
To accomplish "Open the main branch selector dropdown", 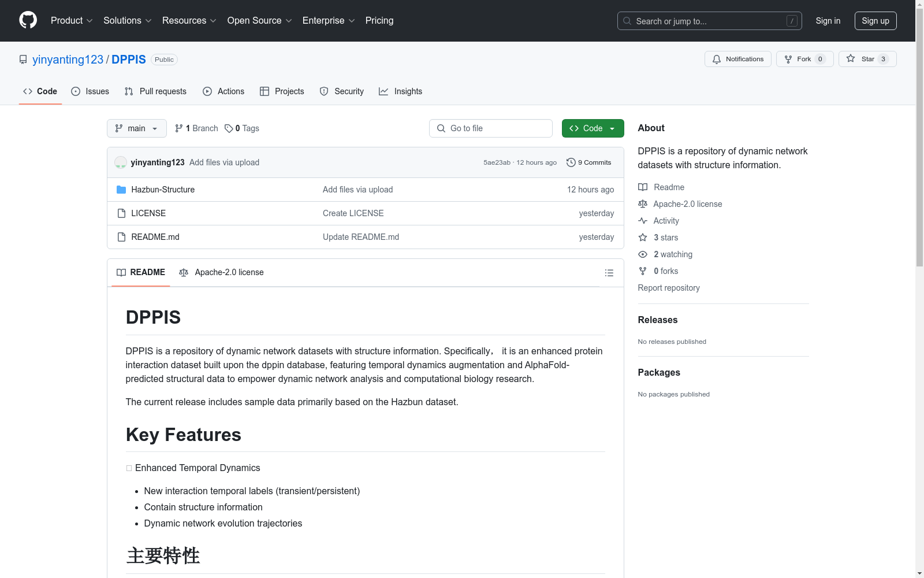I will point(137,128).
